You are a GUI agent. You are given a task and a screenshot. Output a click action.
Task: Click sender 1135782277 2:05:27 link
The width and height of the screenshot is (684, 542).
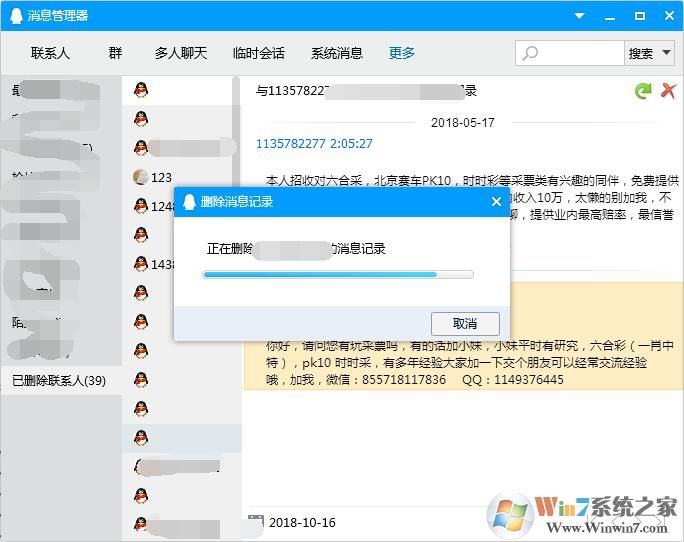coord(314,144)
